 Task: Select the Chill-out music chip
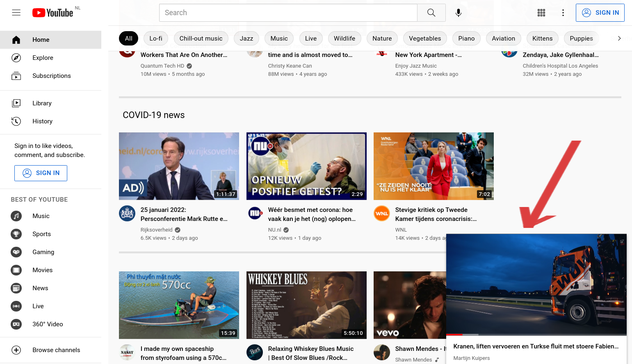pyautogui.click(x=201, y=39)
